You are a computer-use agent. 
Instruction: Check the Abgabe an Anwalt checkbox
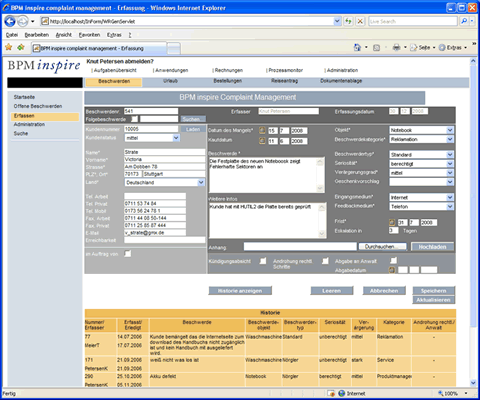[x=393, y=260]
